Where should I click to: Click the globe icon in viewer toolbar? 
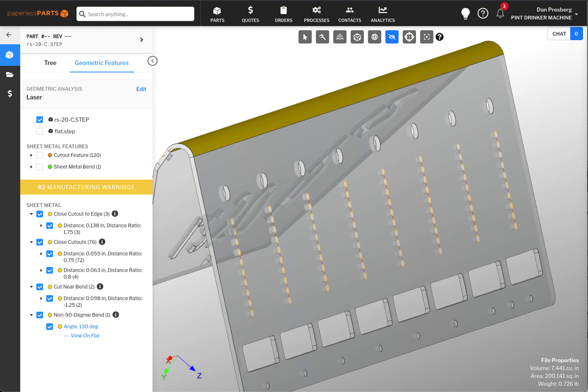click(x=374, y=37)
